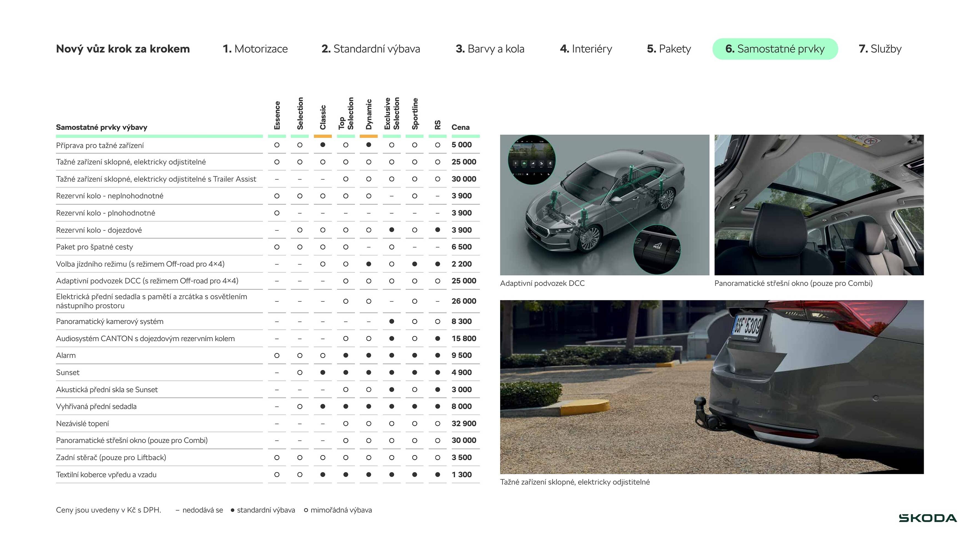Click Classic option for Textilní koberce vpředu a vzadu
Screen dimensions: 980x551
323,474
